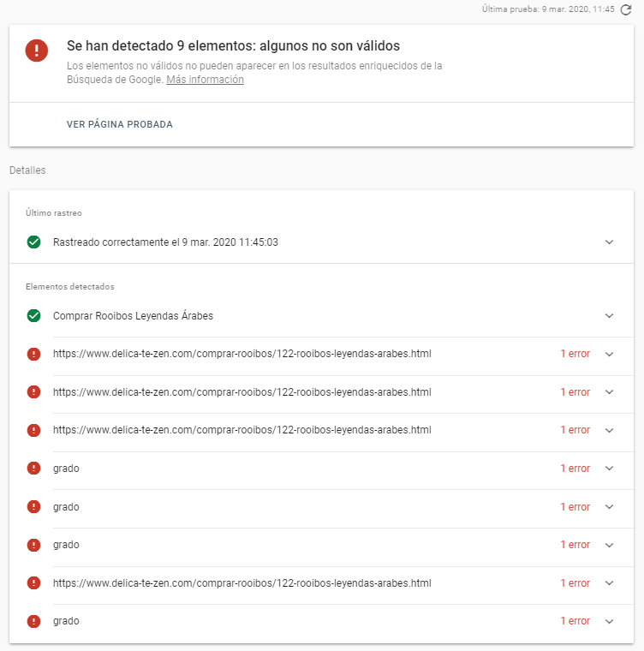Click red error icon of first grado item

pyautogui.click(x=33, y=469)
